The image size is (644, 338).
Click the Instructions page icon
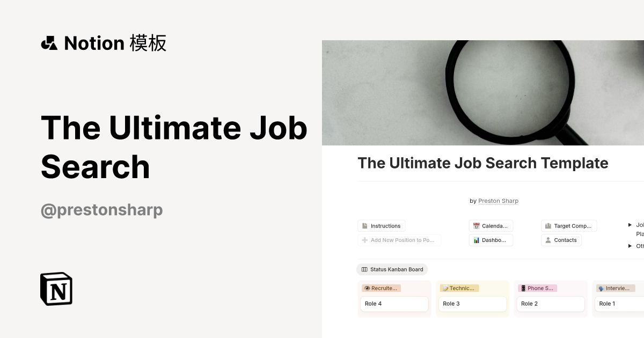(365, 226)
